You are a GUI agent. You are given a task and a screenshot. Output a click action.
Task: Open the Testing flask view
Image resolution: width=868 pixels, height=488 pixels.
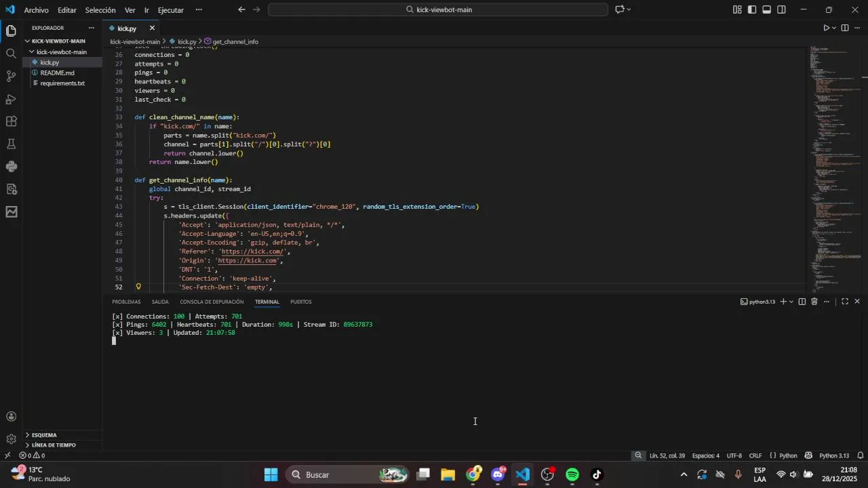pyautogui.click(x=11, y=144)
